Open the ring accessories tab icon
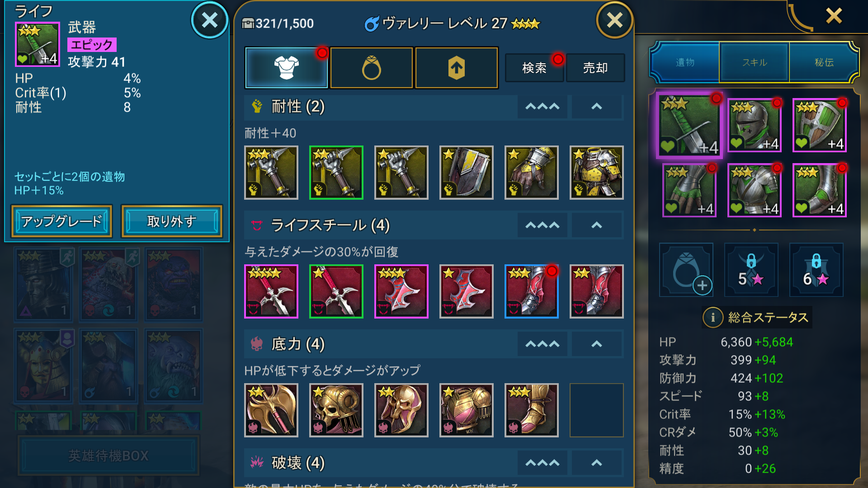 (x=371, y=68)
